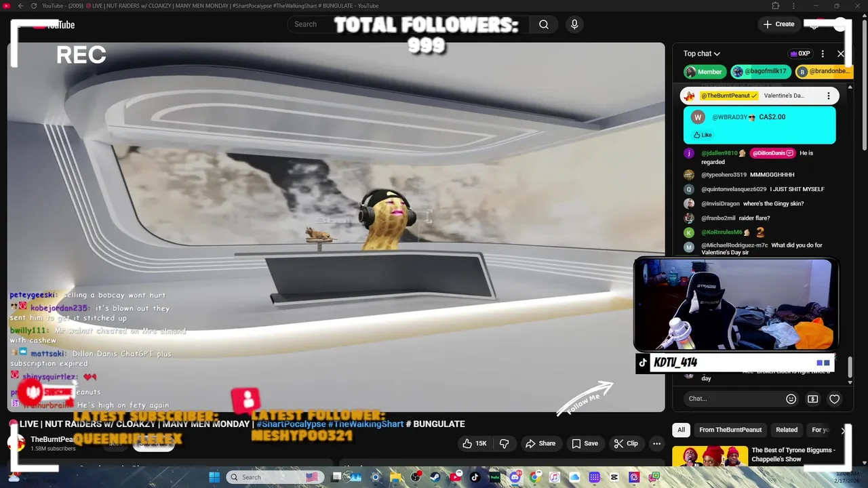This screenshot has width=868, height=488.
Task: Send a heart reaction in chat
Action: (x=835, y=399)
